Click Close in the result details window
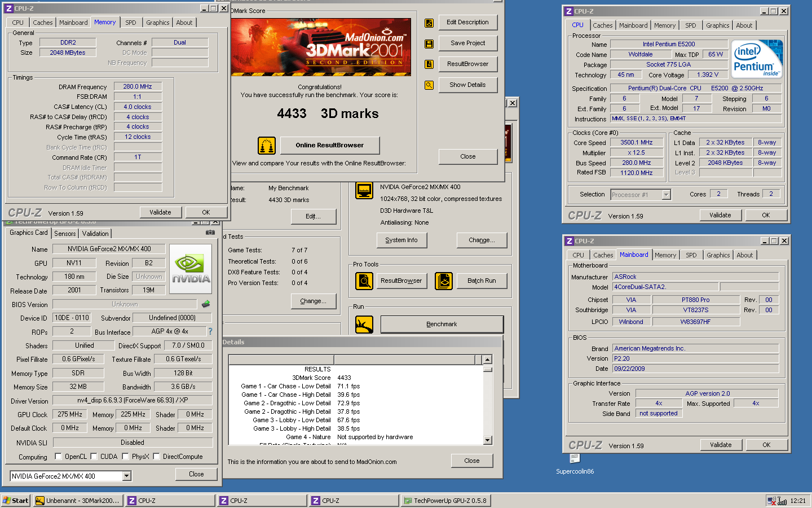 472,461
